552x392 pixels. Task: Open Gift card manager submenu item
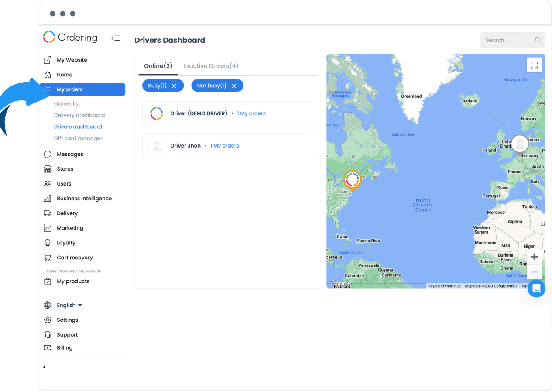click(78, 138)
